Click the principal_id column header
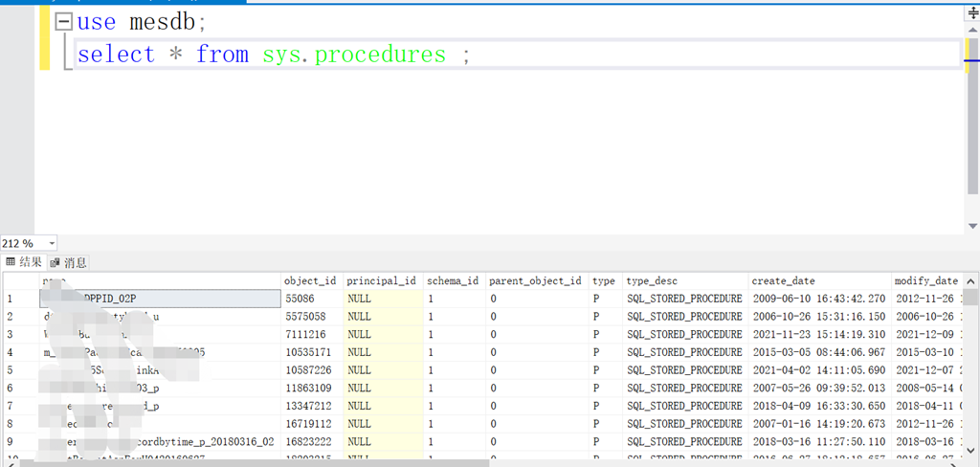 click(x=383, y=281)
